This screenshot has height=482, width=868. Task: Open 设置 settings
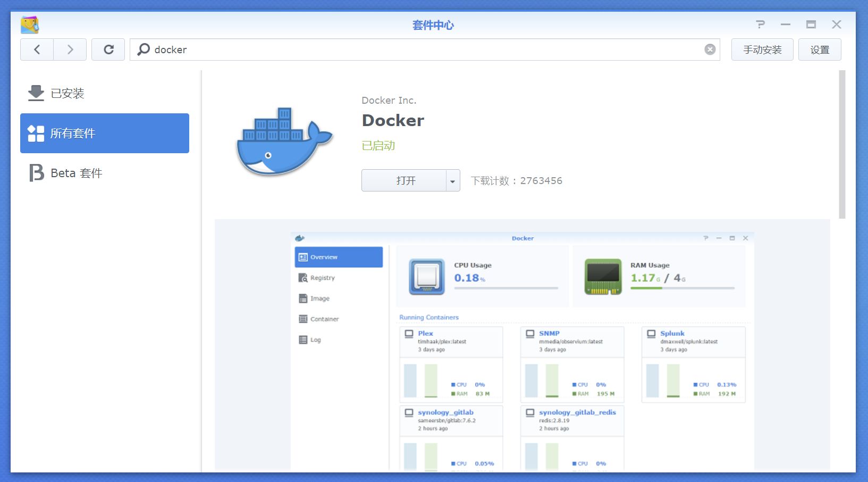click(x=820, y=49)
